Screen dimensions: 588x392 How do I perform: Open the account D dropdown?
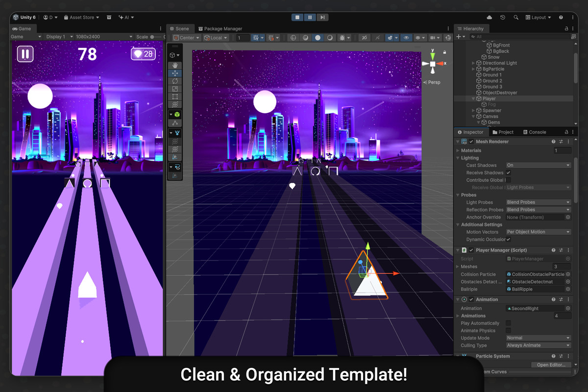(50, 17)
